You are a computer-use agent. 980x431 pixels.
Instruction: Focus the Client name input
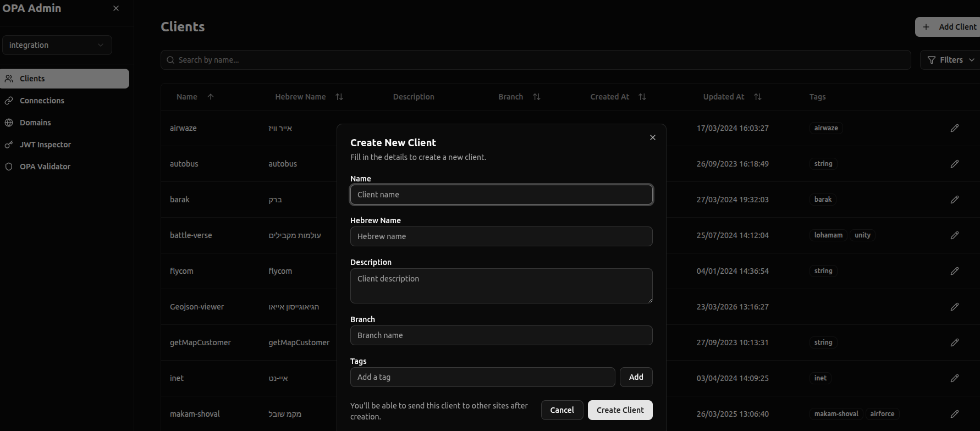coord(502,195)
